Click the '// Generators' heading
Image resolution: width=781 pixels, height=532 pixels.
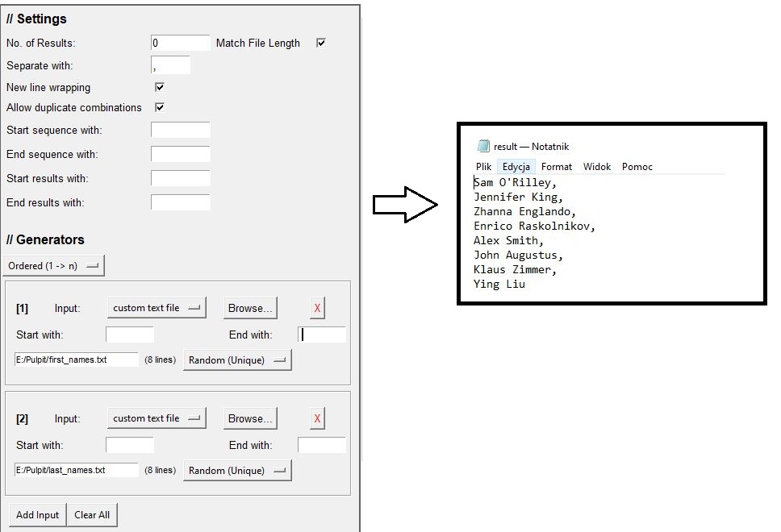click(x=45, y=240)
